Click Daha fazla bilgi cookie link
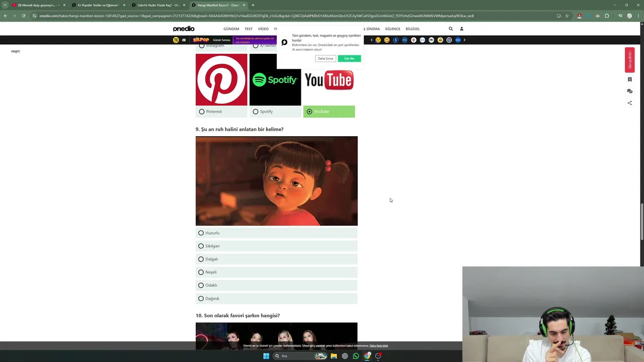This screenshot has width=644, height=362. click(x=379, y=346)
